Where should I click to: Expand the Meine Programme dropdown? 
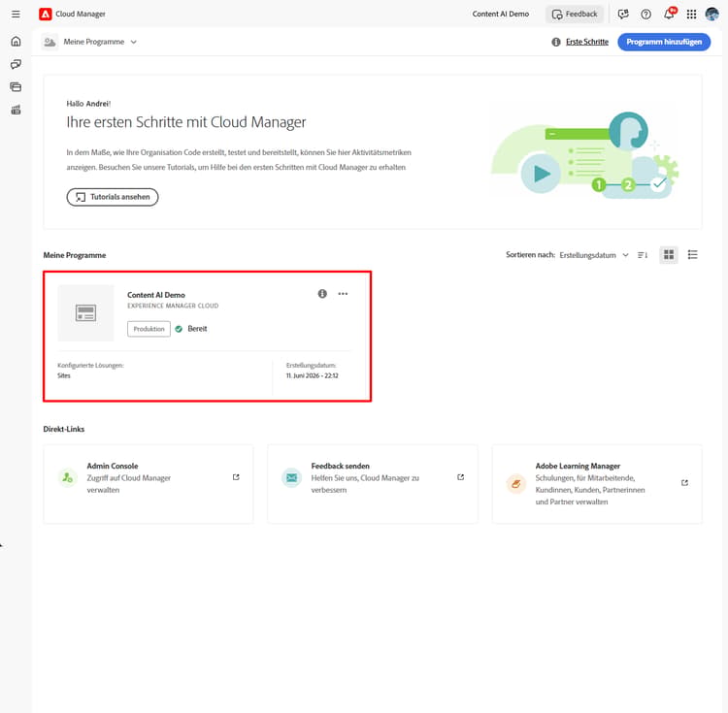pyautogui.click(x=100, y=42)
